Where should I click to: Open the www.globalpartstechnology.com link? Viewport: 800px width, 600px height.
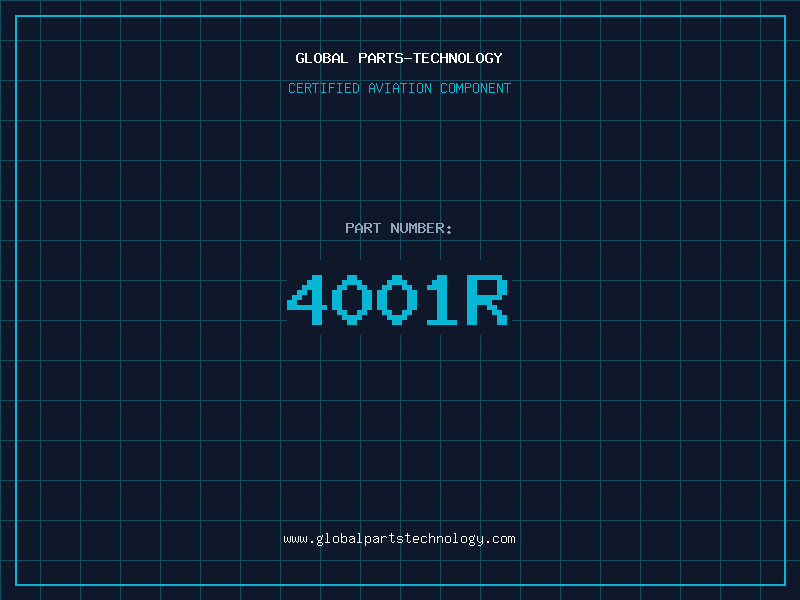[399, 539]
